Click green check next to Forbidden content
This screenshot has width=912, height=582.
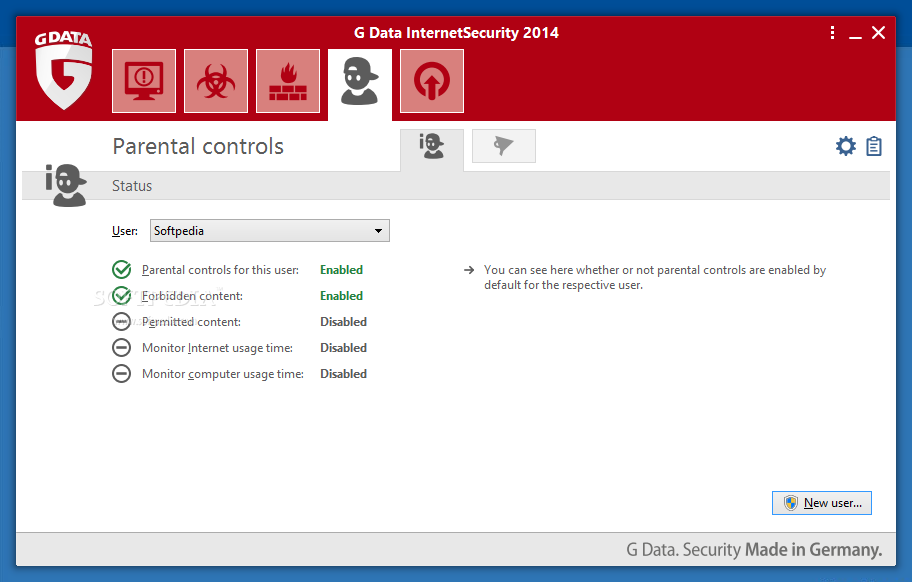point(122,296)
